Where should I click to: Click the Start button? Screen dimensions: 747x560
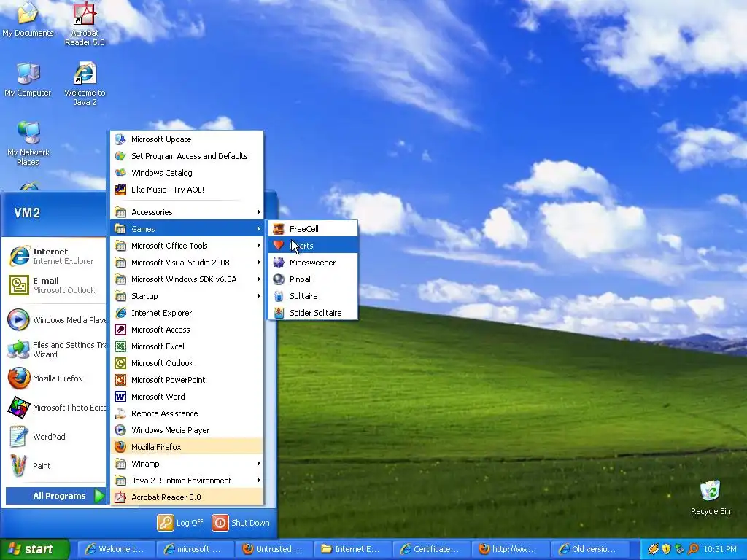click(34, 549)
